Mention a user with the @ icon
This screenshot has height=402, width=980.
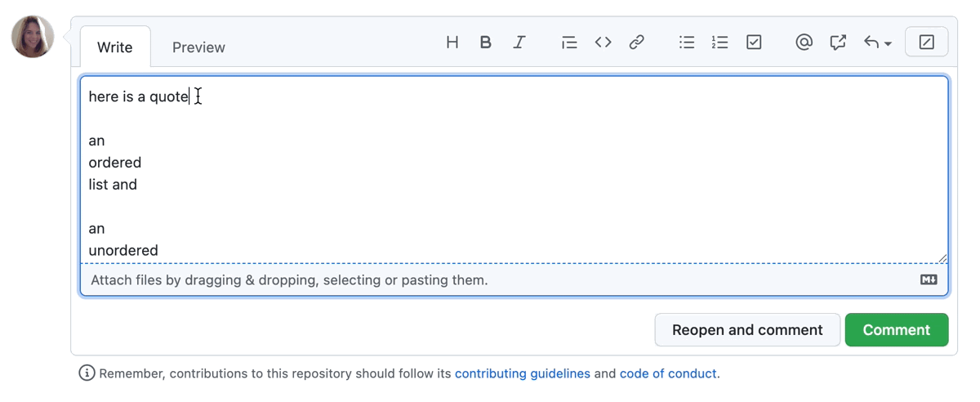tap(804, 42)
